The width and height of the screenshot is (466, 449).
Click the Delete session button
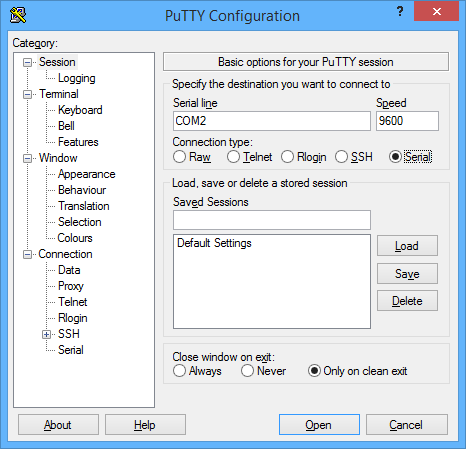point(407,301)
